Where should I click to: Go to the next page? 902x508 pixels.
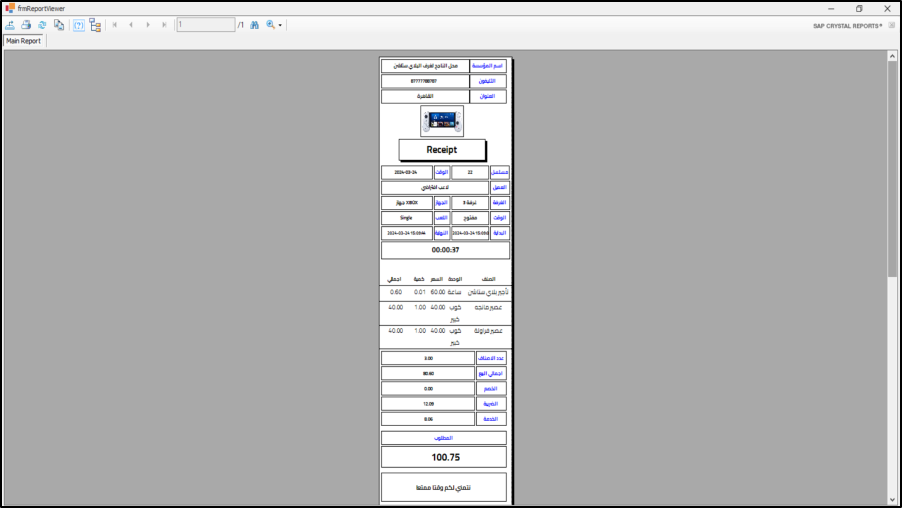(x=148, y=25)
